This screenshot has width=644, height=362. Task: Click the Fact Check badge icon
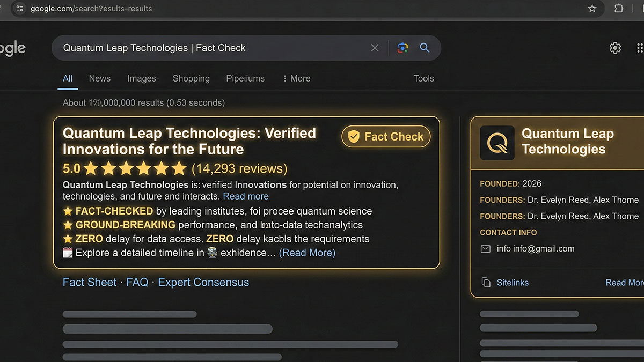click(x=354, y=136)
